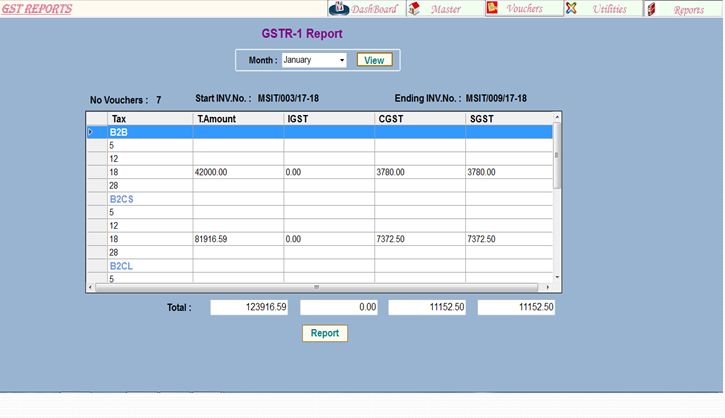This screenshot has height=418, width=725.
Task: Click the IGST column header
Action: (329, 119)
